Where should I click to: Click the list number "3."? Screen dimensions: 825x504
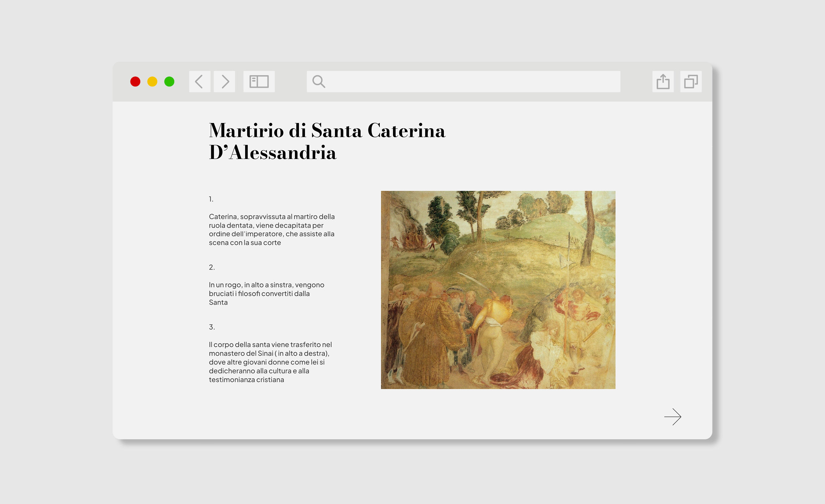212,327
